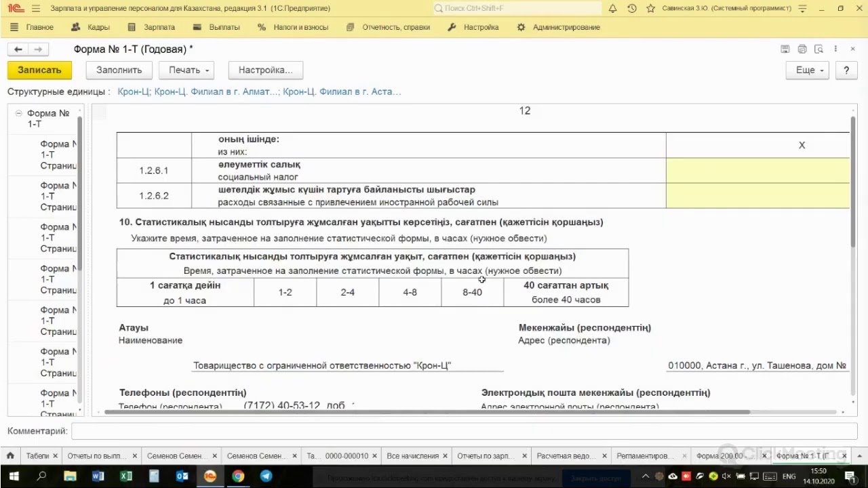
Task: Click the document horizontal scrollbar
Action: click(x=427, y=411)
